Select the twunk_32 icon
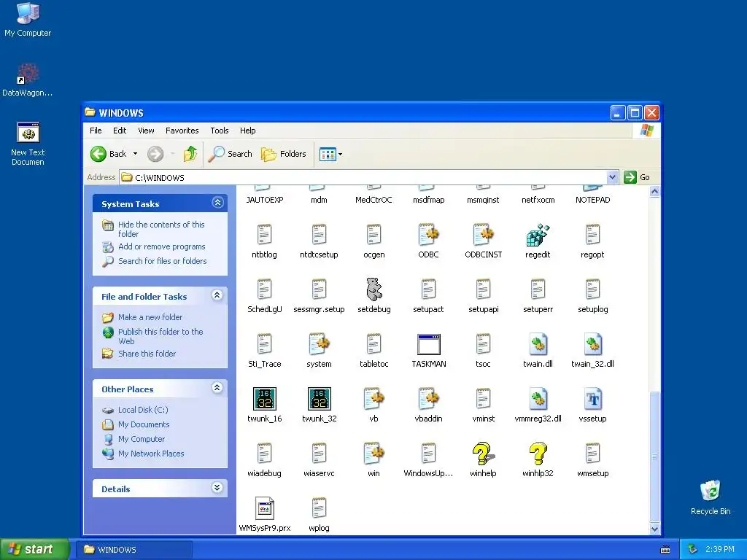 point(320,399)
